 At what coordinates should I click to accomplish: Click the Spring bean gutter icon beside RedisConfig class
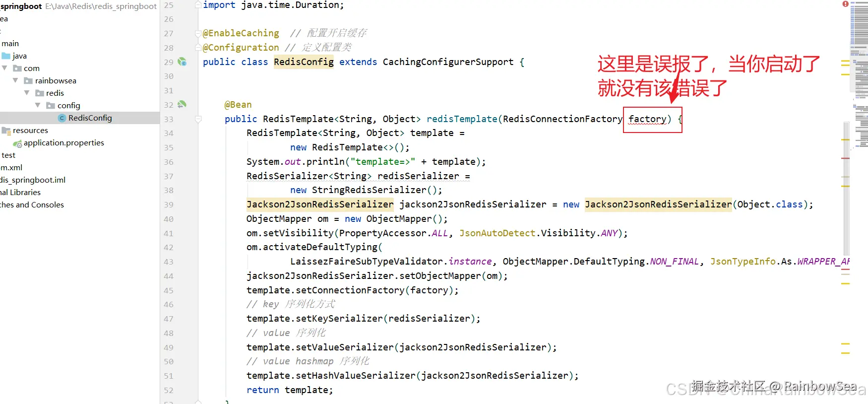click(x=182, y=62)
